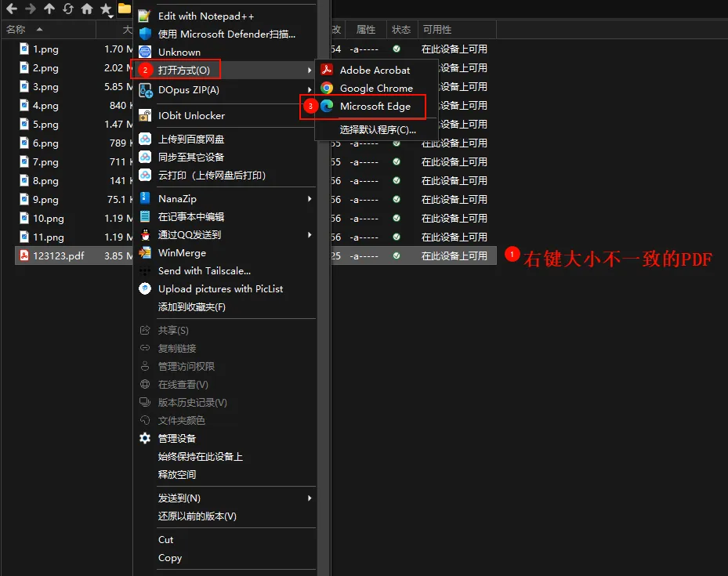Refresh the current folder view

tap(68, 9)
